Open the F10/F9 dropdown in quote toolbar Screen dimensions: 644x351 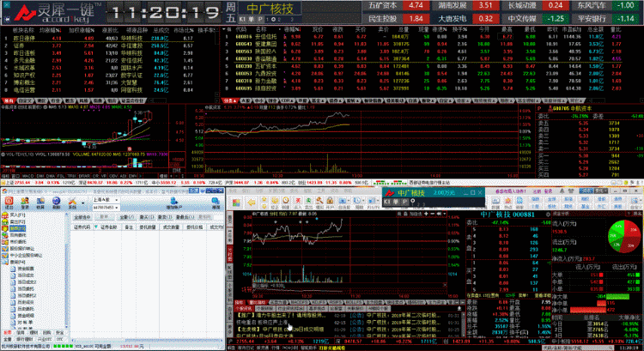click(377, 201)
